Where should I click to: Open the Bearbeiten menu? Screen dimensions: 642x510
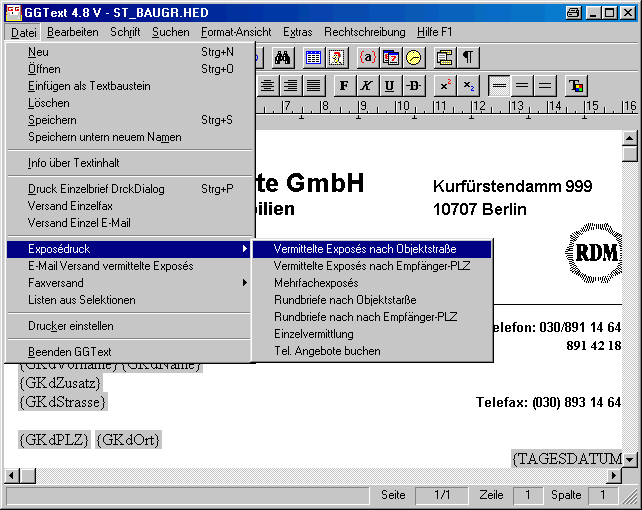[x=72, y=32]
